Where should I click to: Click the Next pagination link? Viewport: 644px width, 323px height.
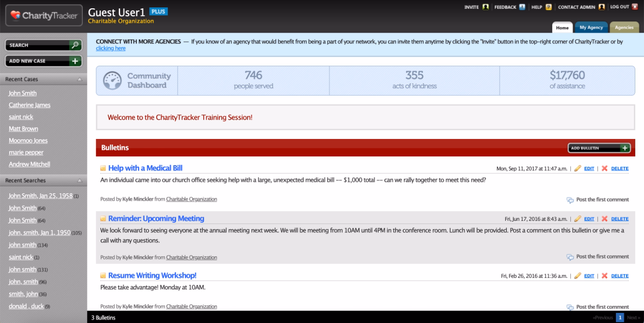pos(633,317)
